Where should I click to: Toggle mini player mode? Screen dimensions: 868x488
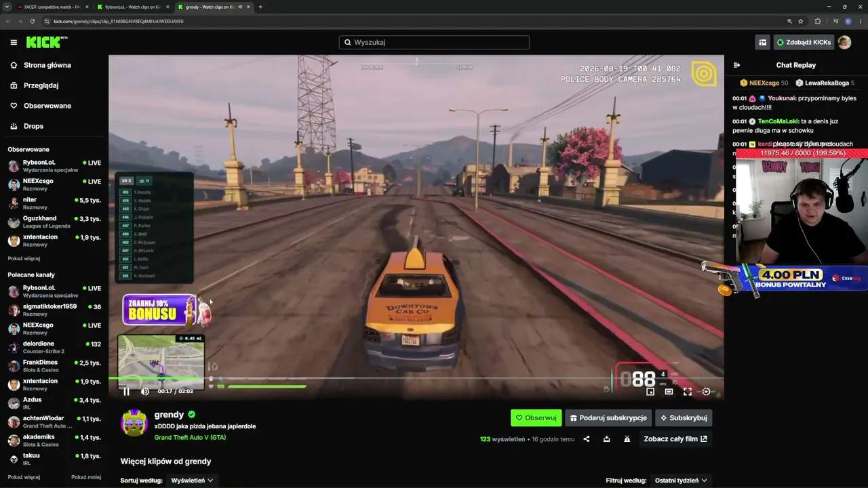(x=650, y=391)
